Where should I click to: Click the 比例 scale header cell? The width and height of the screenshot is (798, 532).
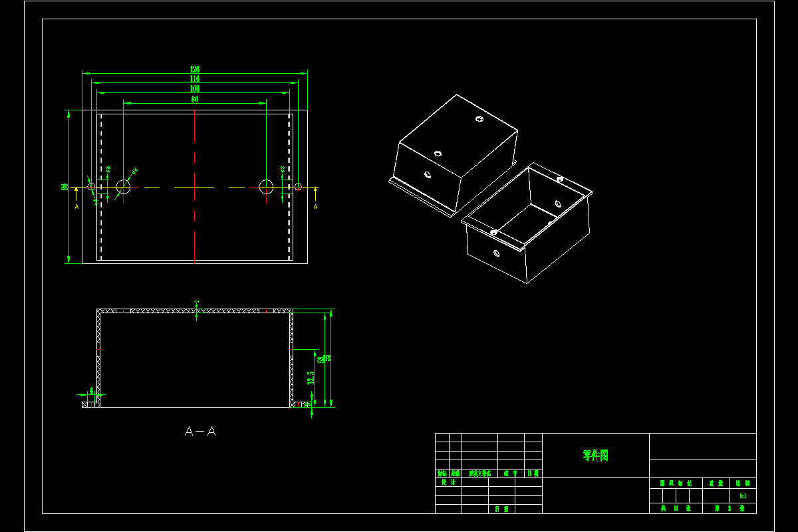743,483
